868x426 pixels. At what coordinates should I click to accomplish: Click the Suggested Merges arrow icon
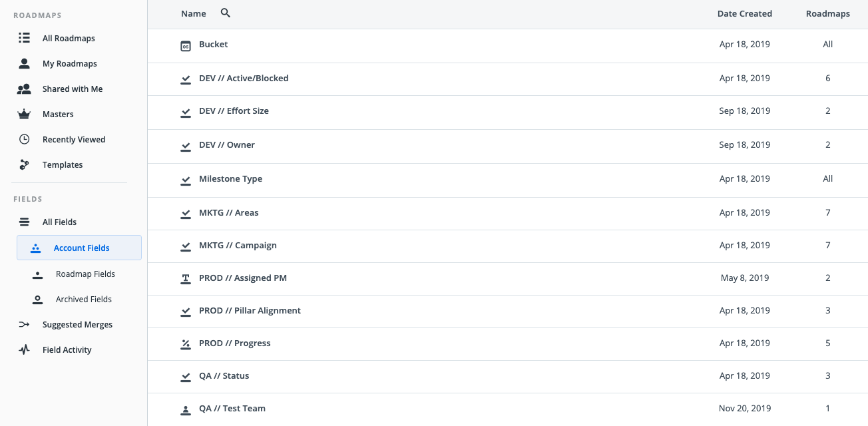24,324
